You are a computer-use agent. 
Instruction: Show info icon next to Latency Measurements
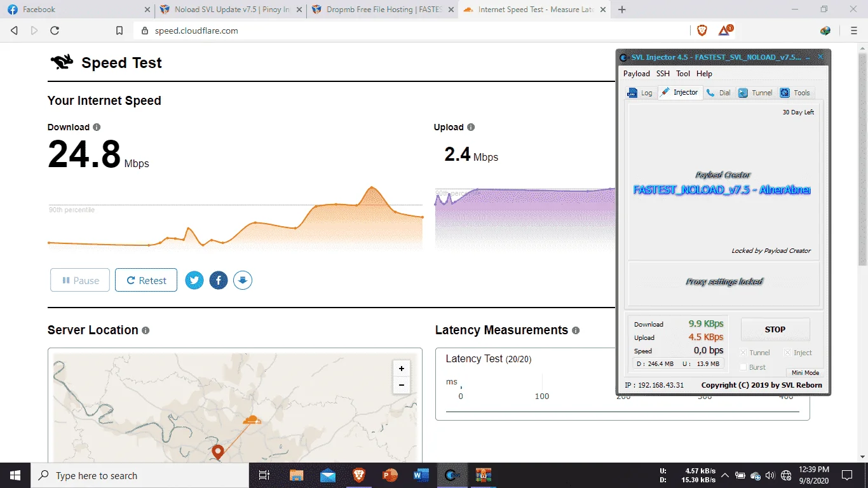(x=576, y=330)
